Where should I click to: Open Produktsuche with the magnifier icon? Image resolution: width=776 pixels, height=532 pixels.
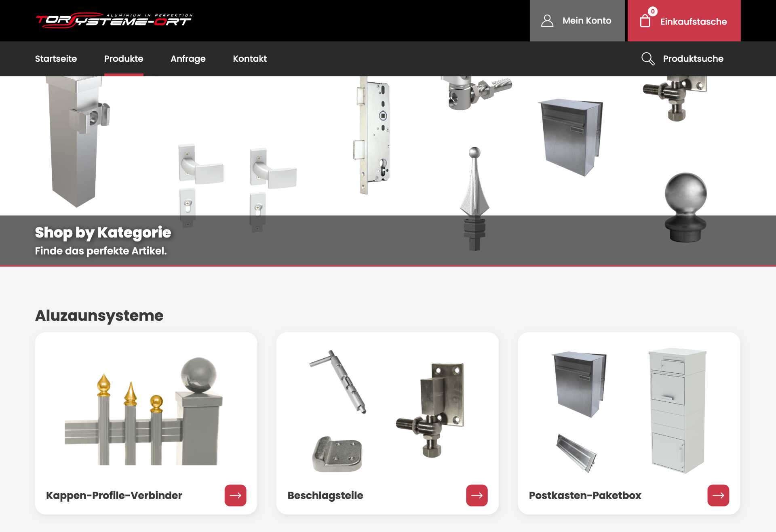pyautogui.click(x=648, y=59)
